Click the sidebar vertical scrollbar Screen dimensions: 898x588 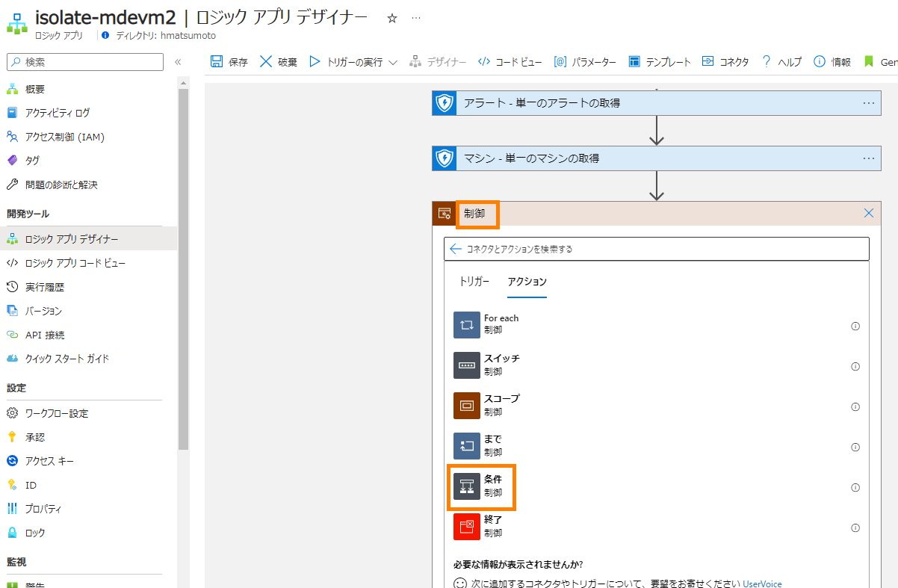pyautogui.click(x=183, y=269)
